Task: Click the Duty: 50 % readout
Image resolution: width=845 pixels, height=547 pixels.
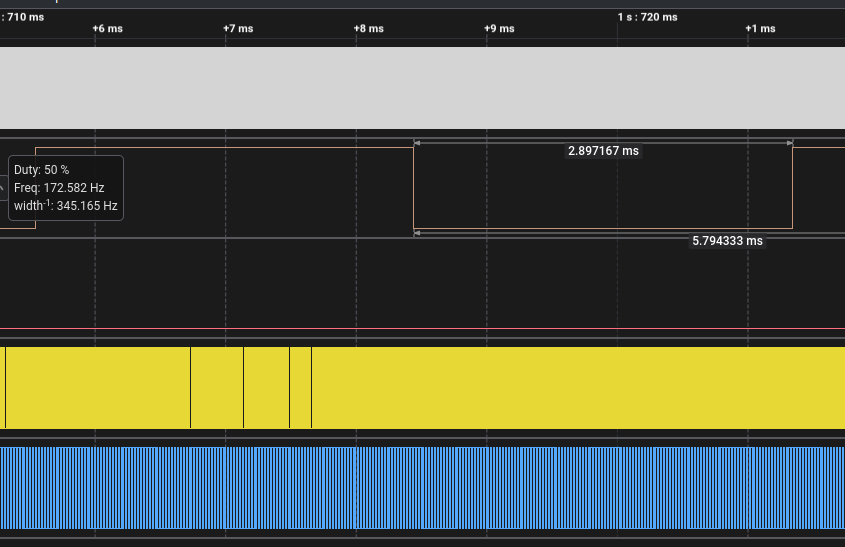Action: click(x=42, y=170)
